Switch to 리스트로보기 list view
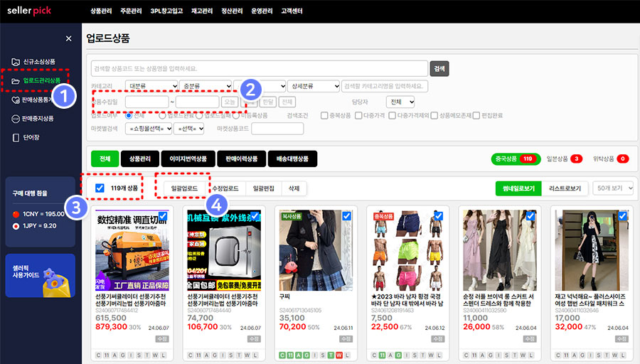 tap(565, 188)
